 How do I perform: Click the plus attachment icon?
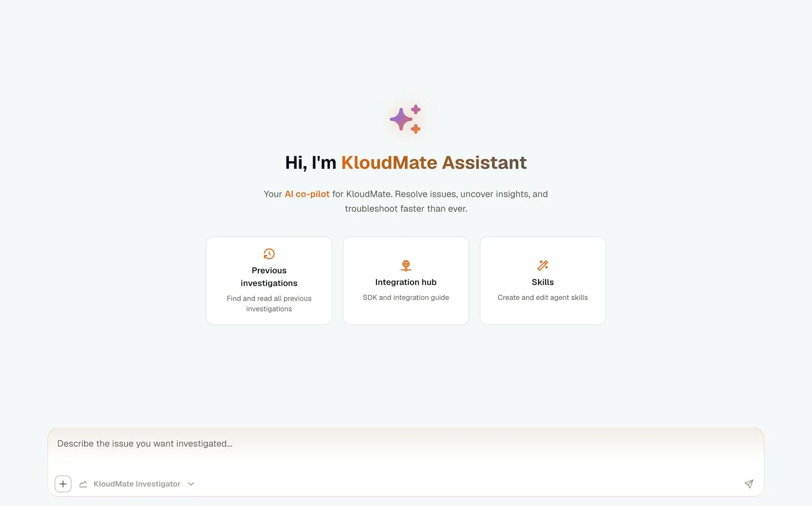point(63,484)
